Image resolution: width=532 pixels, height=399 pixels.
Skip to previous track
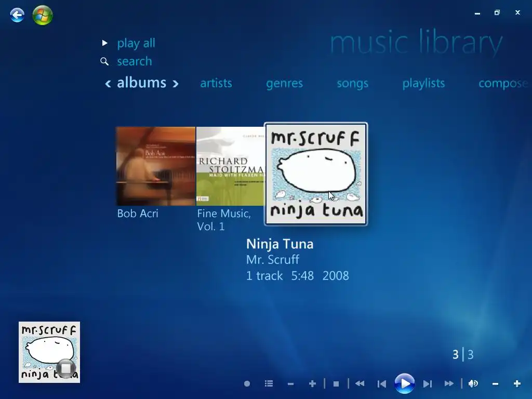tap(382, 384)
